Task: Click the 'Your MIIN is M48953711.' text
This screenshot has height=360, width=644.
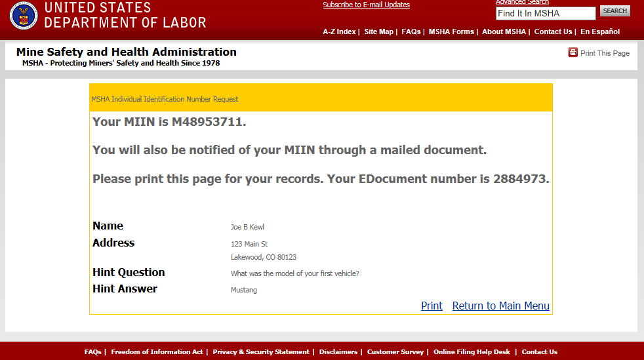Action: (x=169, y=122)
